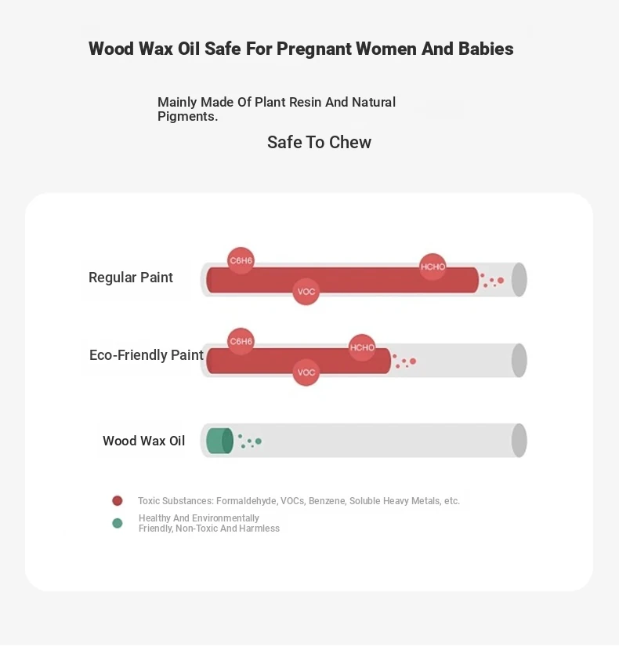
Task: Click the HCHO badge on Regular Paint bar
Action: [433, 267]
